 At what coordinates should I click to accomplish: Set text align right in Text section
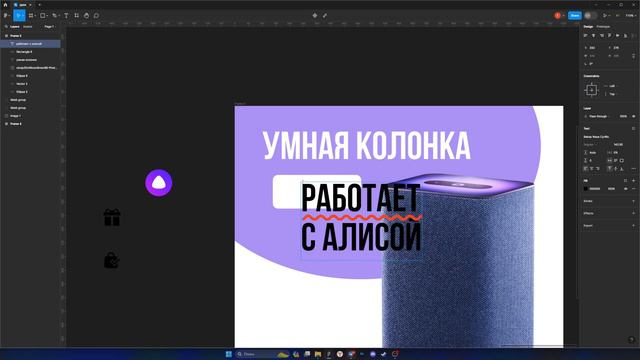598,169
